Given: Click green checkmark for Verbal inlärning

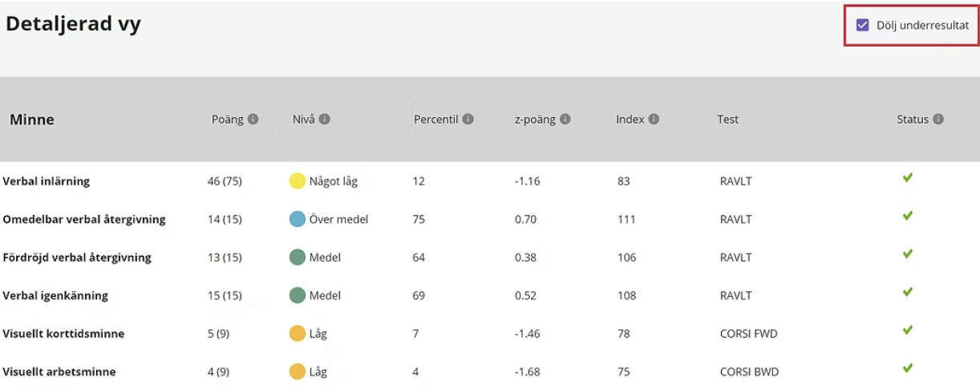Looking at the screenshot, I should pyautogui.click(x=907, y=178).
